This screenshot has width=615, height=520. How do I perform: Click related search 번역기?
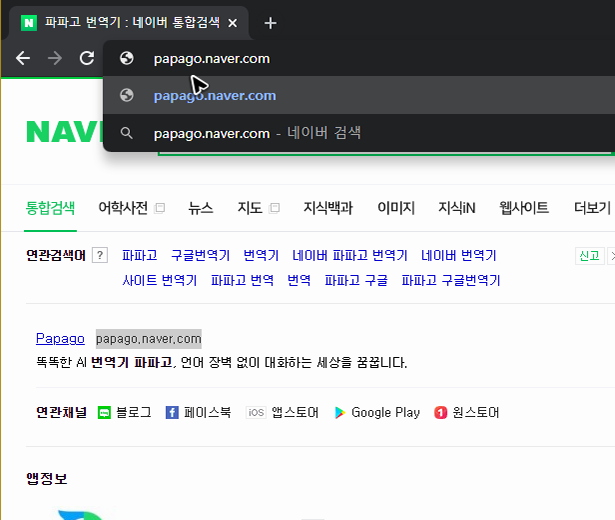pos(261,255)
